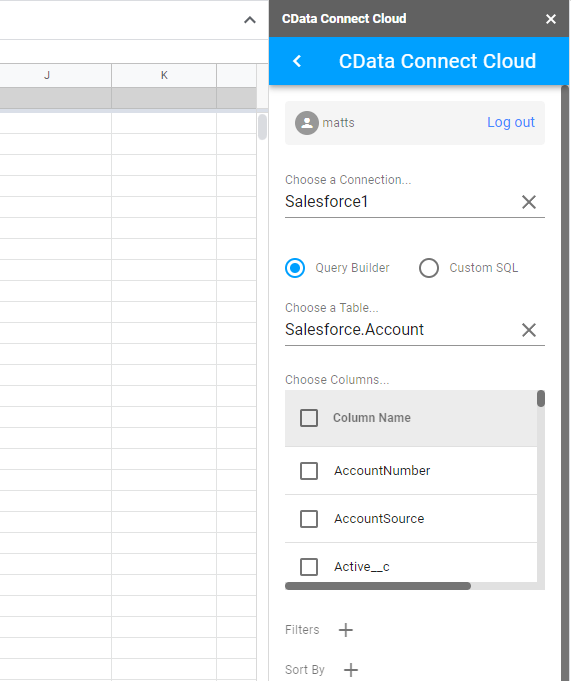Collapse the toolbar with the up chevron

250,20
